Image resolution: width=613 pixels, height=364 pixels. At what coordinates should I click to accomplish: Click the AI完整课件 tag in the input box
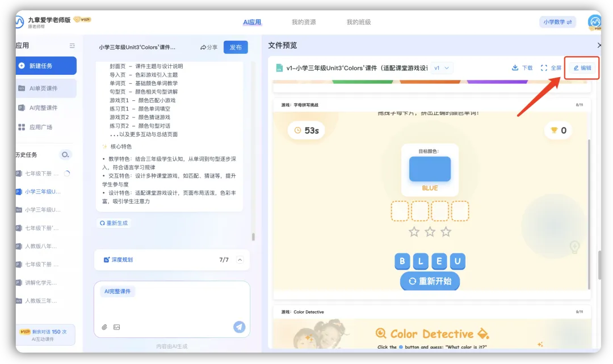(117, 291)
